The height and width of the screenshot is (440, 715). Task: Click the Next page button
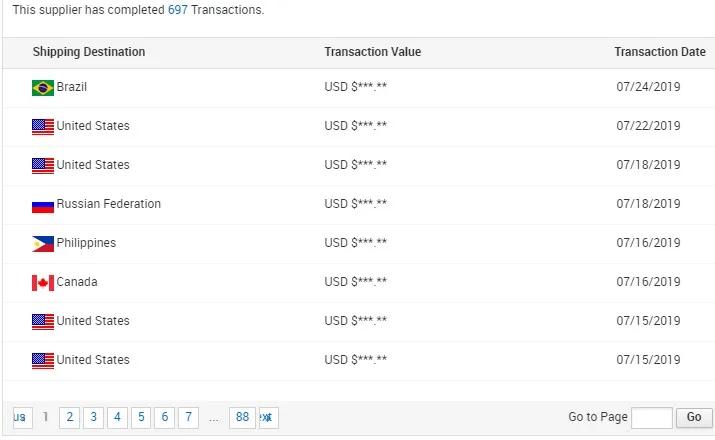point(268,417)
